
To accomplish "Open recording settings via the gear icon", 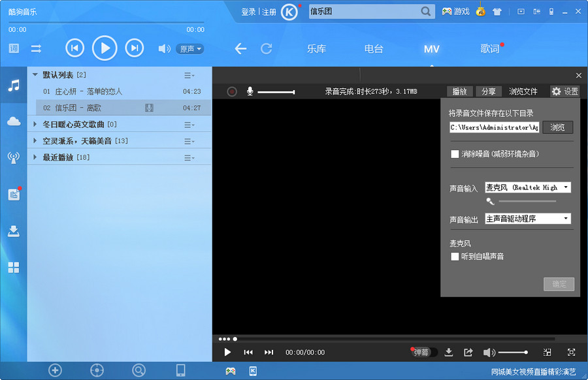I will (555, 91).
